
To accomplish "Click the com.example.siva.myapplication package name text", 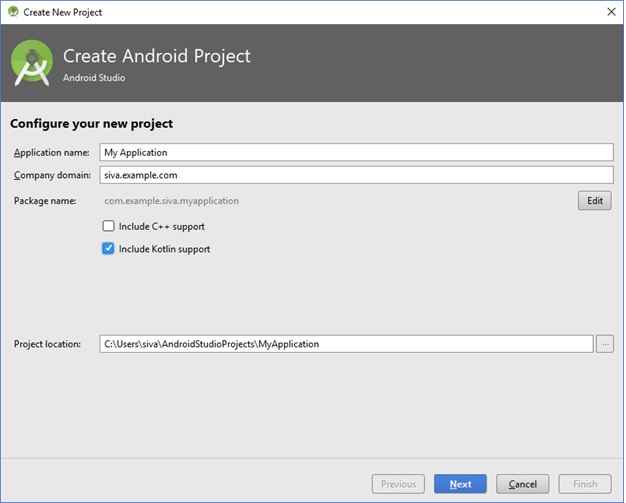I will pyautogui.click(x=172, y=202).
